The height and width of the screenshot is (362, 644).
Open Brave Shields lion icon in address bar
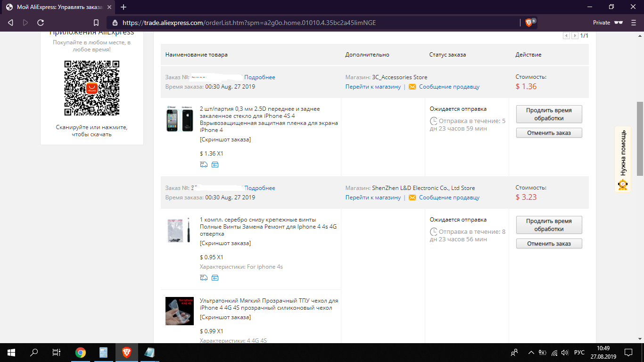pyautogui.click(x=529, y=23)
